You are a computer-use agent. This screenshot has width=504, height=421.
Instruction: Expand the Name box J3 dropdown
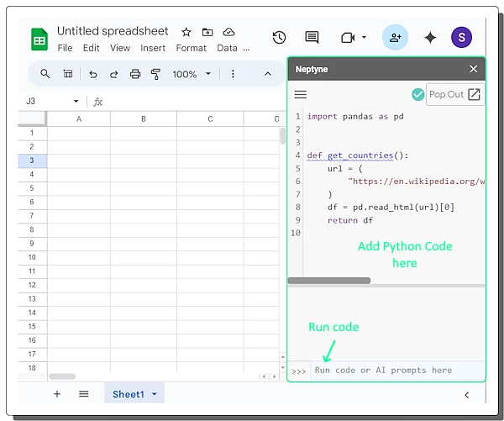76,102
